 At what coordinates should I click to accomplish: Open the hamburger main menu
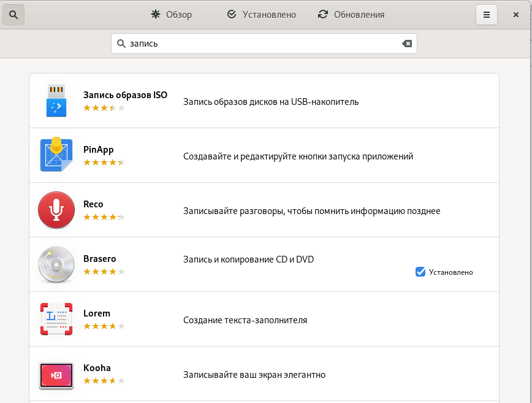pyautogui.click(x=487, y=15)
